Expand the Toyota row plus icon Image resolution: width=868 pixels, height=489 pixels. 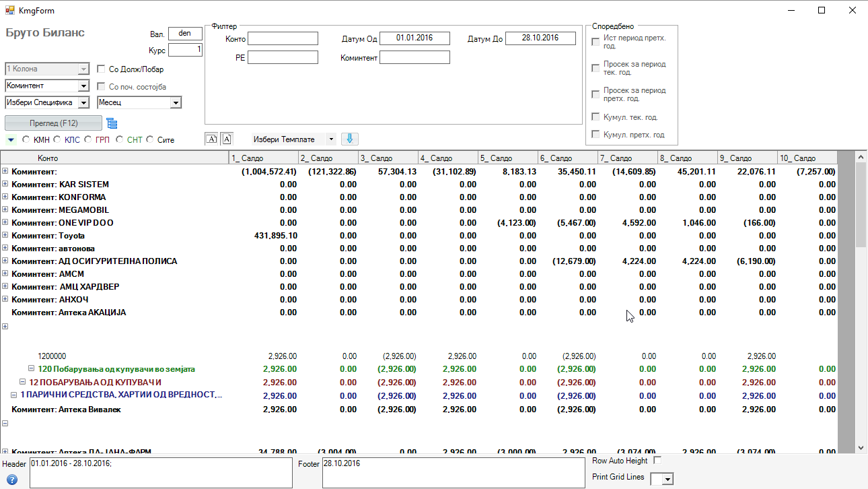coord(5,236)
